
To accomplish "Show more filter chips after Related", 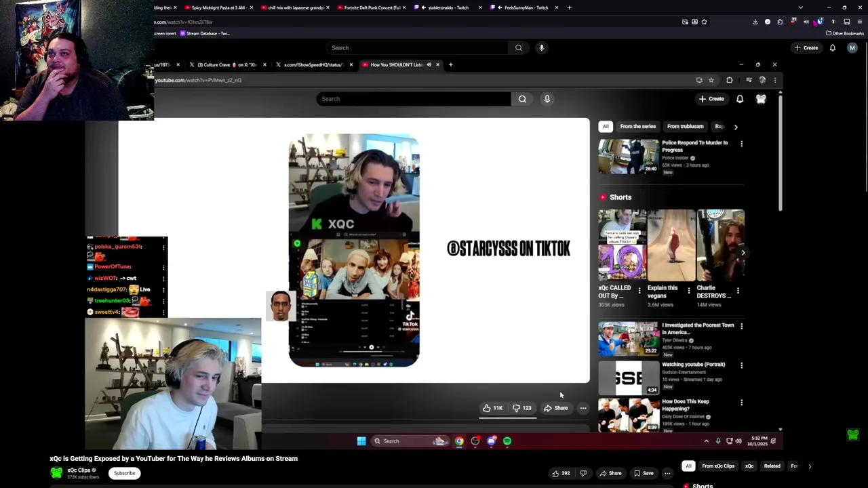I will 809,466.
